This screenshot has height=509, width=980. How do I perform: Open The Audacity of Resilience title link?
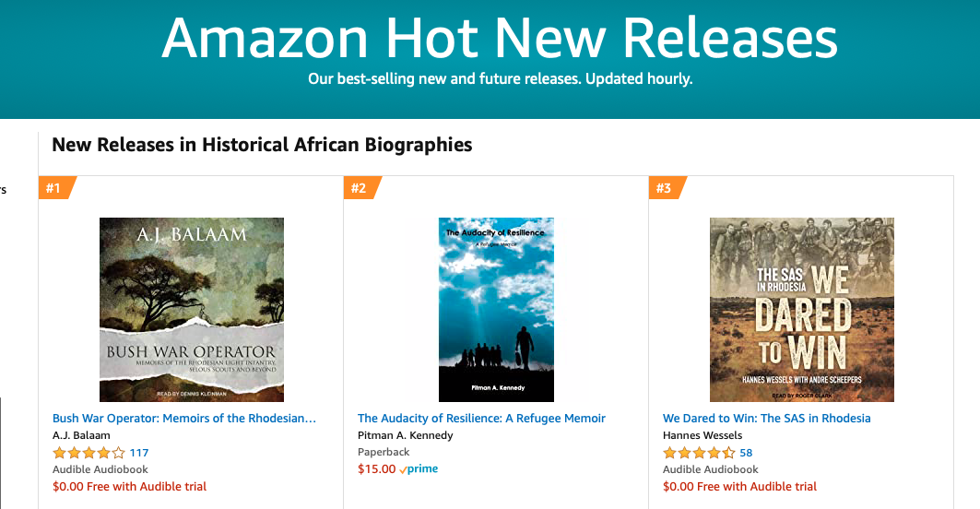[481, 419]
